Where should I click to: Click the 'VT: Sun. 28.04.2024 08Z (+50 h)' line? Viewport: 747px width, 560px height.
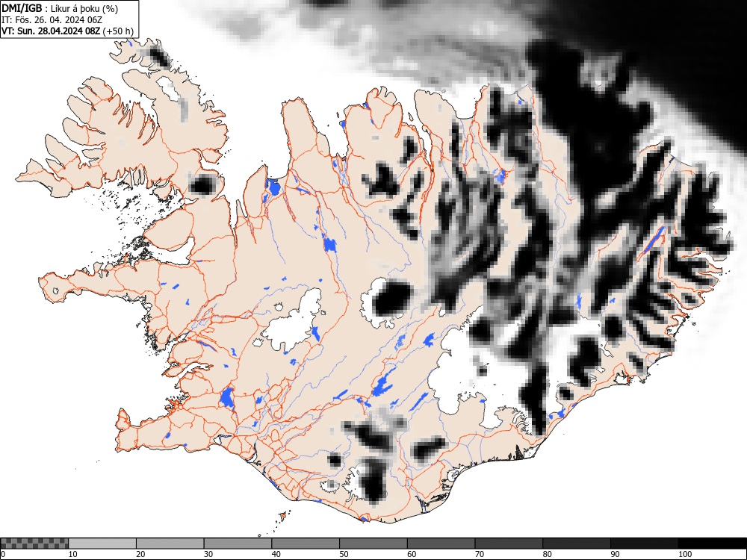click(x=68, y=31)
